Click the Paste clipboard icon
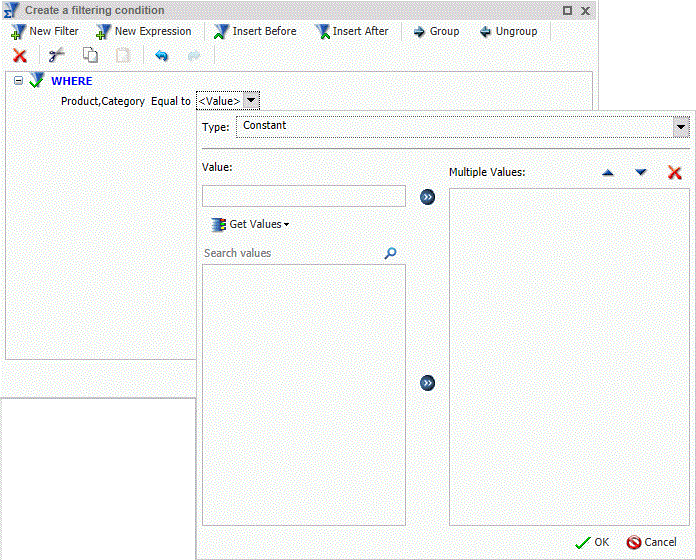This screenshot has height=560, width=696. (123, 55)
